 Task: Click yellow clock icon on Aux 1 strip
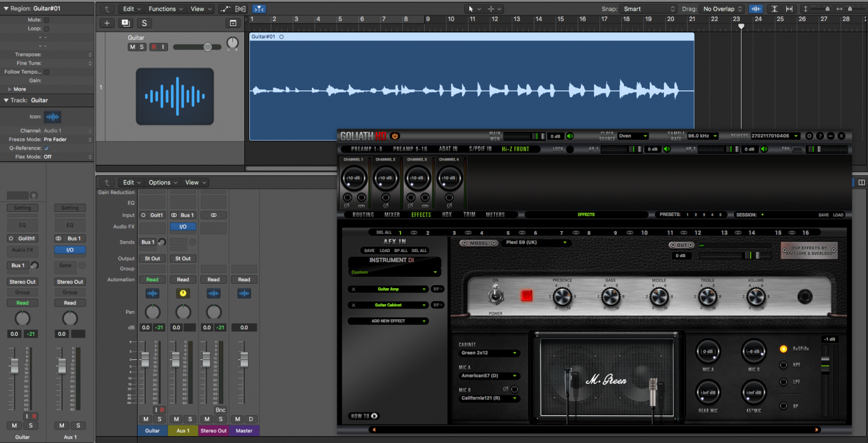pos(183,292)
